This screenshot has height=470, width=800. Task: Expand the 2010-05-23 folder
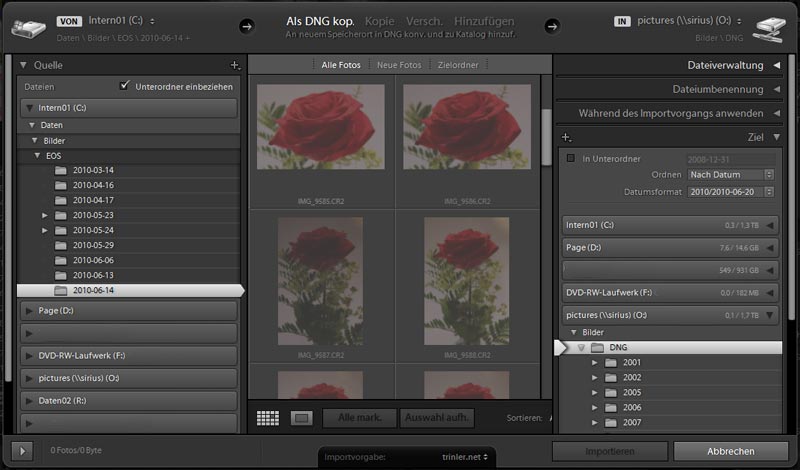44,215
